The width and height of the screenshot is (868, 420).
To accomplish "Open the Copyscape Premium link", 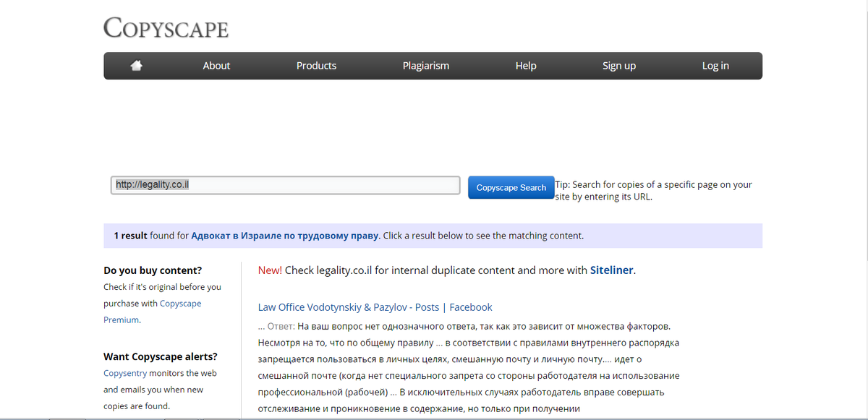I will coord(153,312).
